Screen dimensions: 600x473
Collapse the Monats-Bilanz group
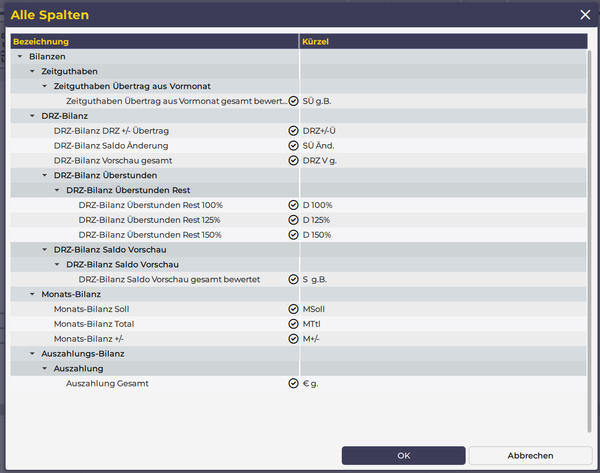pos(32,295)
